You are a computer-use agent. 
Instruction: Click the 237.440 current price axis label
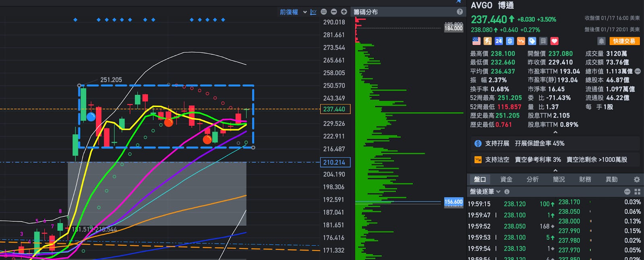tap(334, 109)
